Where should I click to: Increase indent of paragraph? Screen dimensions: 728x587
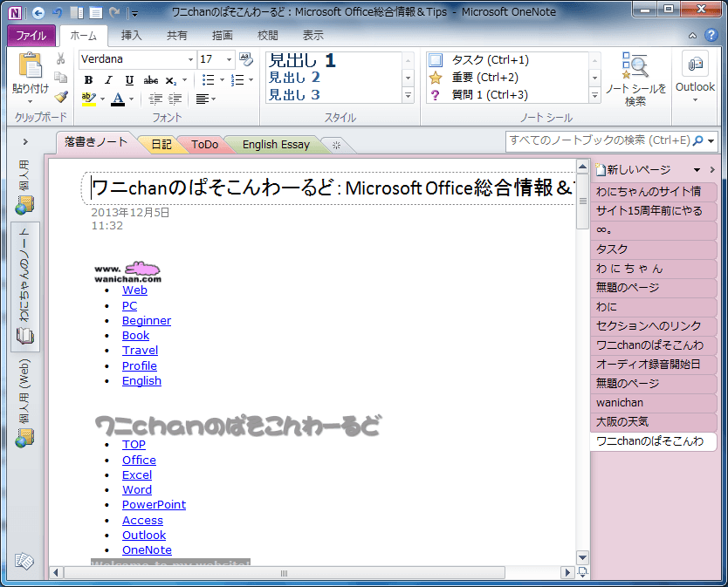pyautogui.click(x=175, y=99)
